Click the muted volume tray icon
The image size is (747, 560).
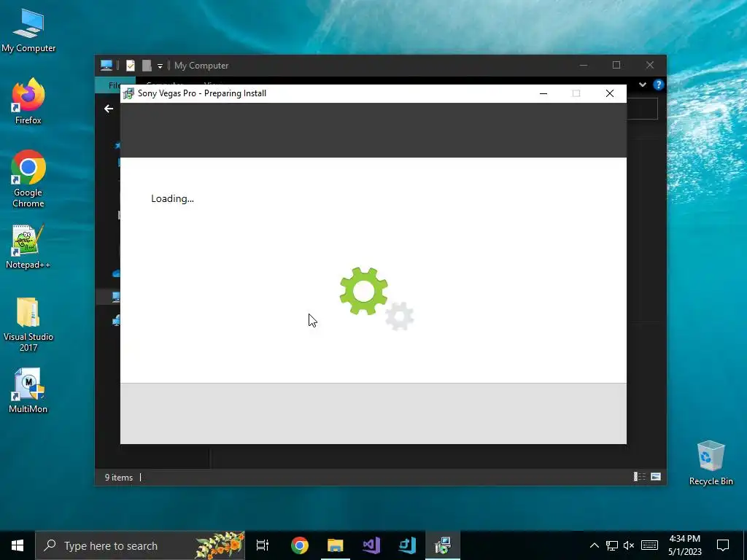[x=629, y=545]
